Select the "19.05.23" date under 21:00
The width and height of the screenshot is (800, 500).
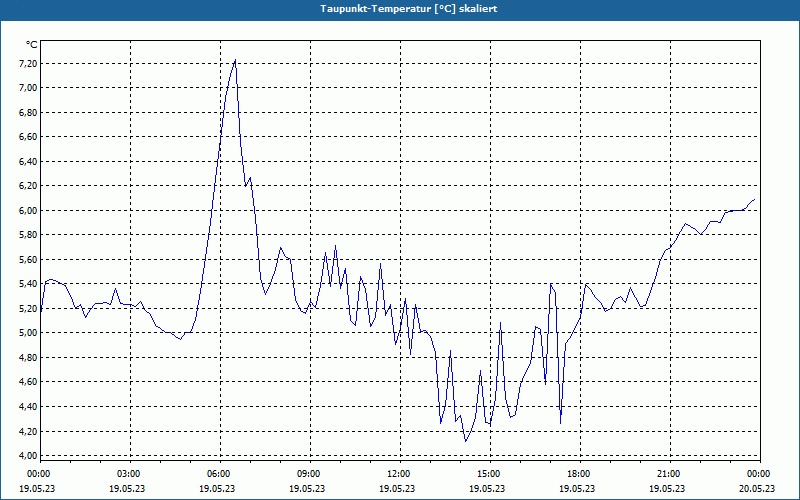[667, 488]
